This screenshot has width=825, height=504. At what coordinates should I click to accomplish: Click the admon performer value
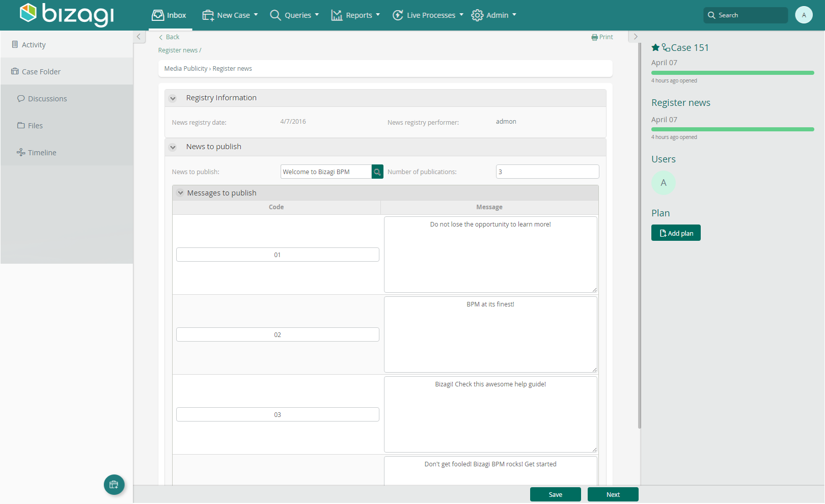pyautogui.click(x=506, y=121)
